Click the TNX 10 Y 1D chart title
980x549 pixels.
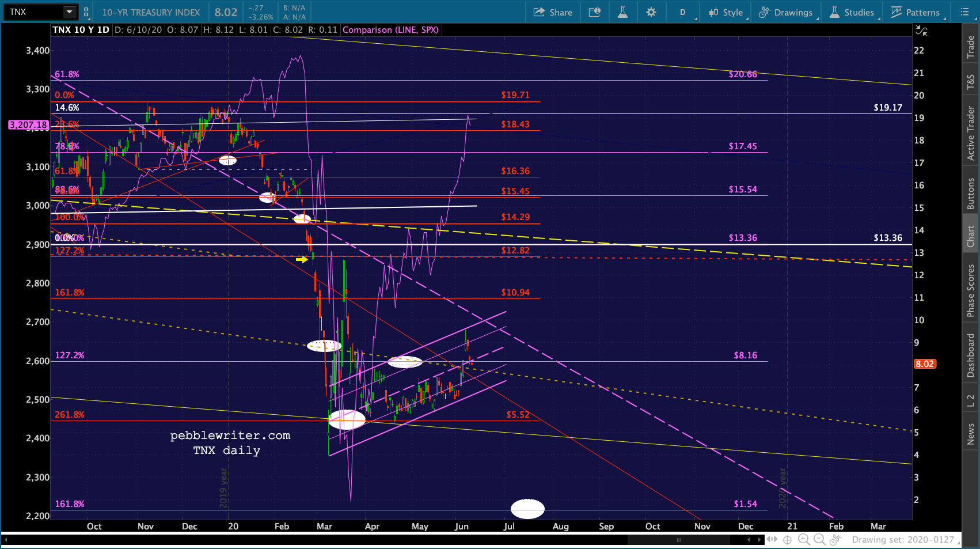81,30
